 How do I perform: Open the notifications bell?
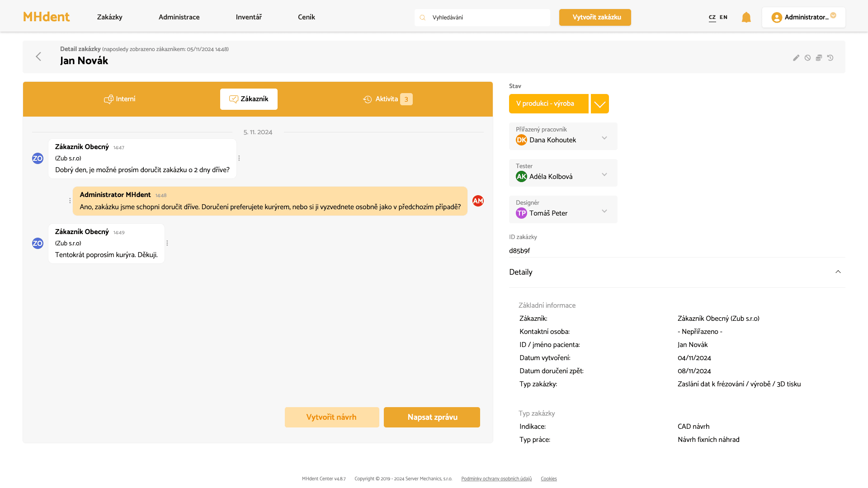(x=746, y=18)
